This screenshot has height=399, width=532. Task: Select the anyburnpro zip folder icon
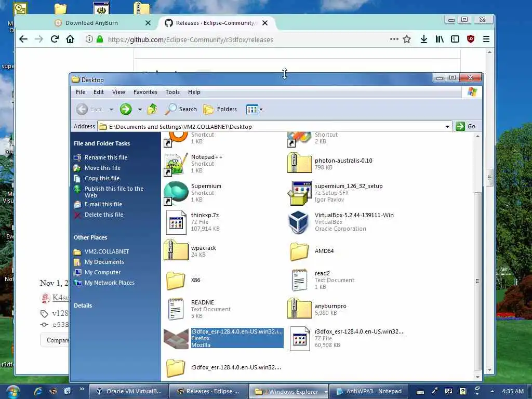(299, 309)
